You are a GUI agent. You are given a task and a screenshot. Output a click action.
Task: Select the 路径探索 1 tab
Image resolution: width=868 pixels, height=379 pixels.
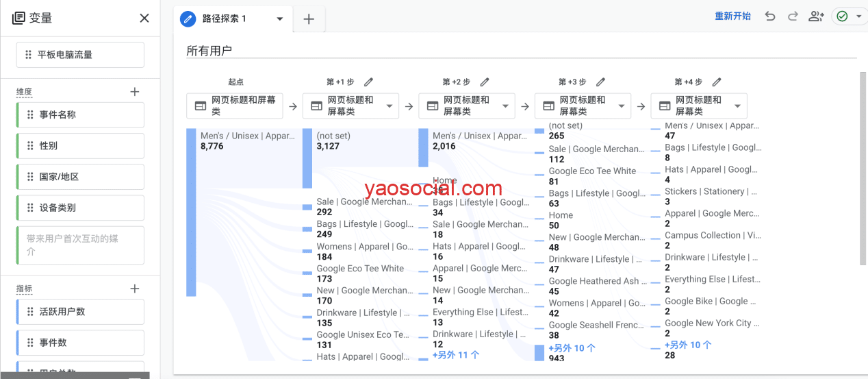pos(224,19)
